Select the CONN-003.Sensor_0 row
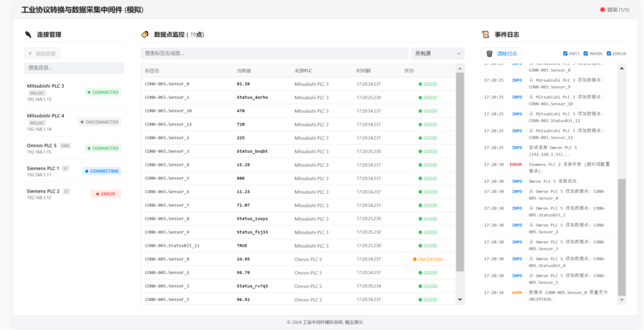The image size is (644, 330). [298, 84]
